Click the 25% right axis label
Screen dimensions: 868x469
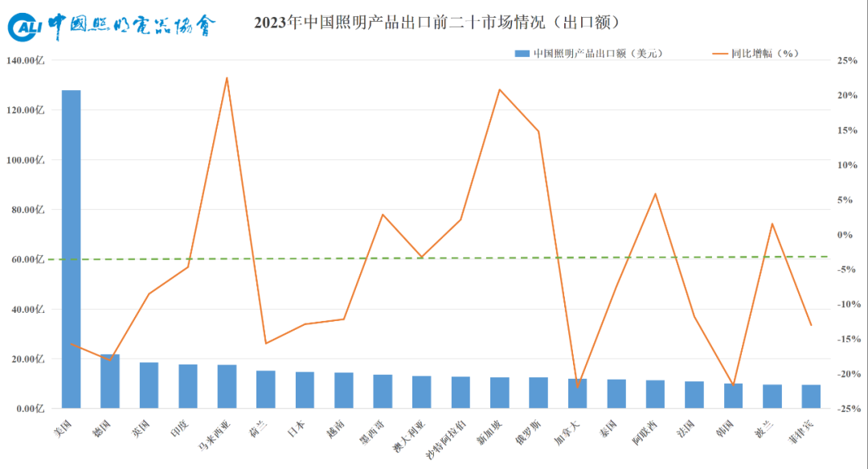846,60
